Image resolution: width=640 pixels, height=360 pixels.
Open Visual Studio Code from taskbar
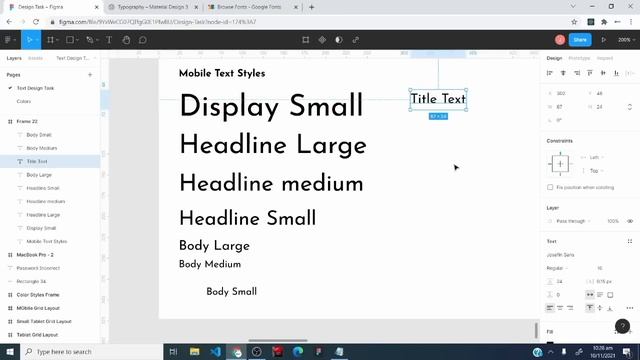(216, 351)
